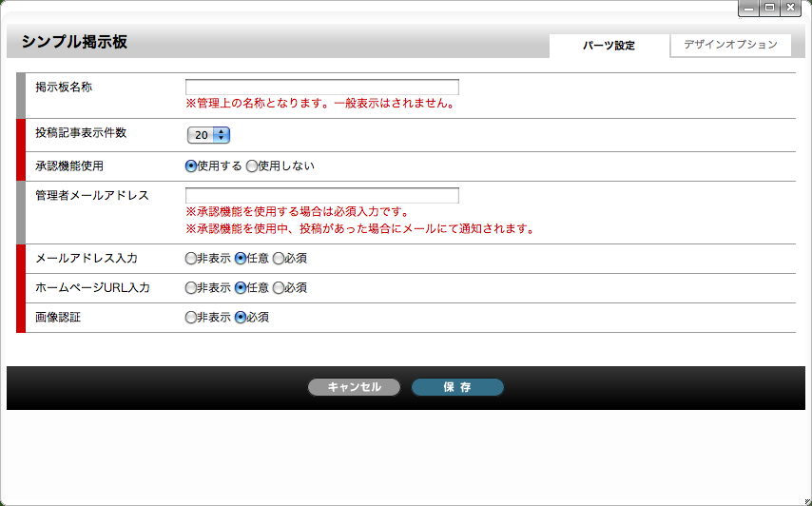812x506 pixels.
Task: Switch to the パーツ設定 tab
Action: pos(609,46)
